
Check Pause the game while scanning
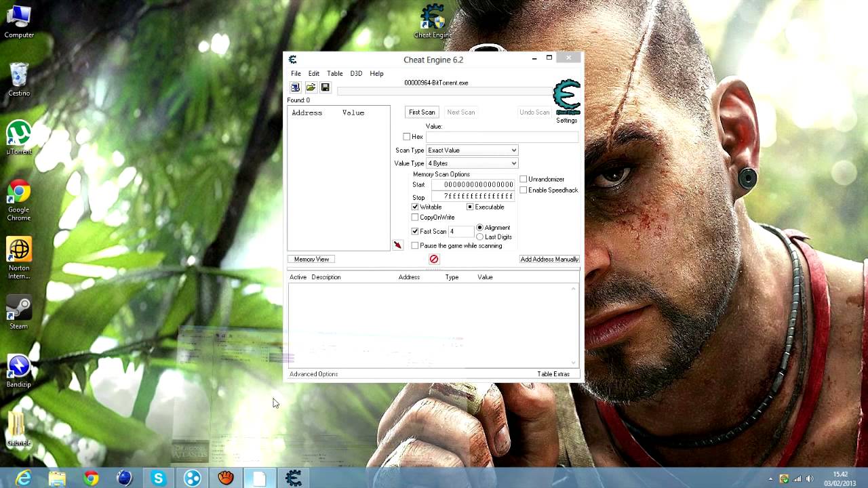415,245
